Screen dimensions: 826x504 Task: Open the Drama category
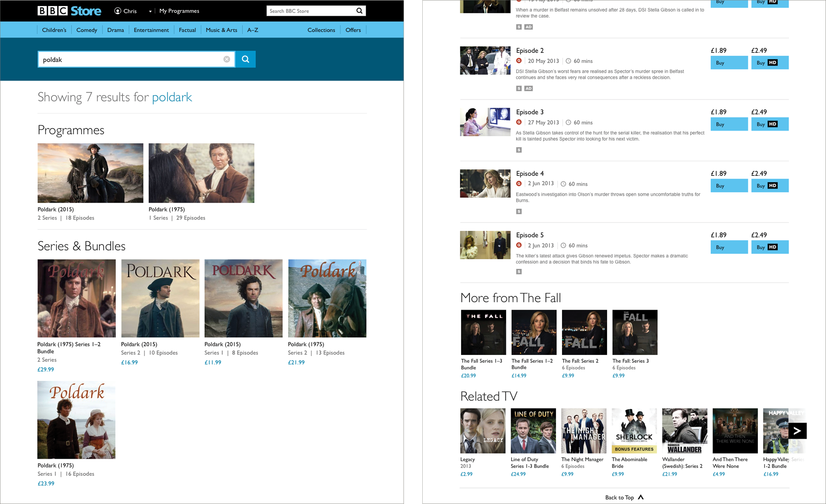pos(115,30)
